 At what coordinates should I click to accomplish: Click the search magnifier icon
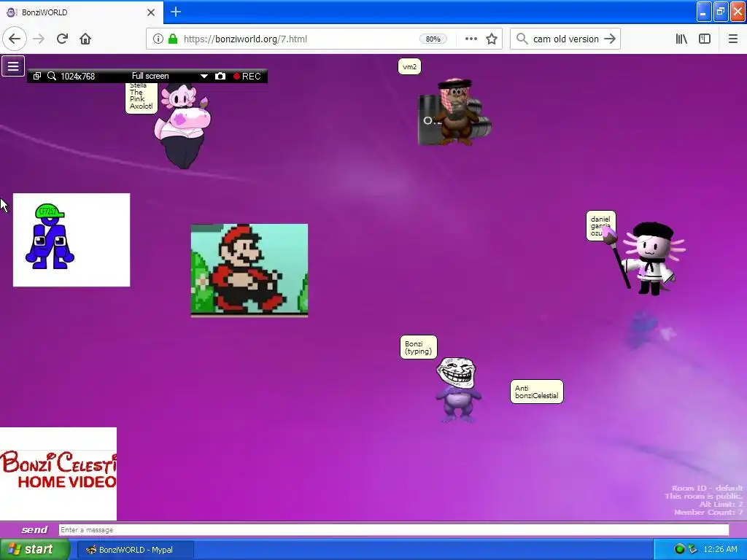point(522,39)
